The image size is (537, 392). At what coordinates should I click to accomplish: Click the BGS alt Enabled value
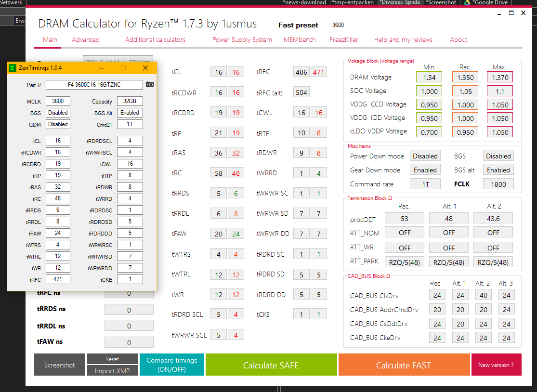pyautogui.click(x=498, y=170)
